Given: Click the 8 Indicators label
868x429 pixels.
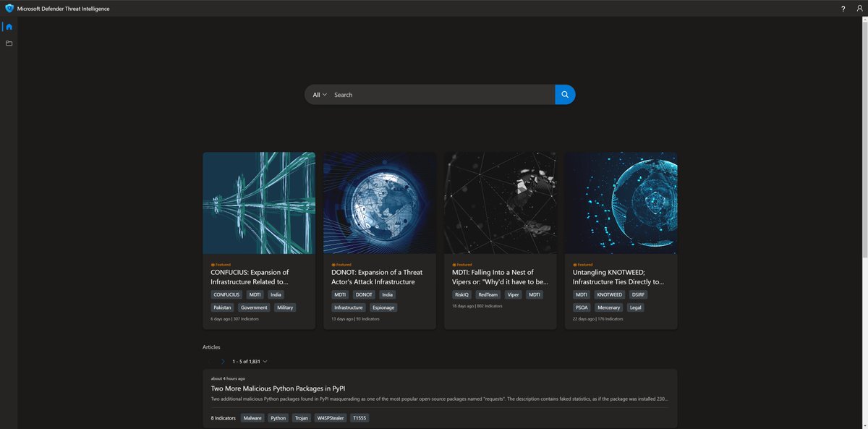Looking at the screenshot, I should [x=224, y=417].
